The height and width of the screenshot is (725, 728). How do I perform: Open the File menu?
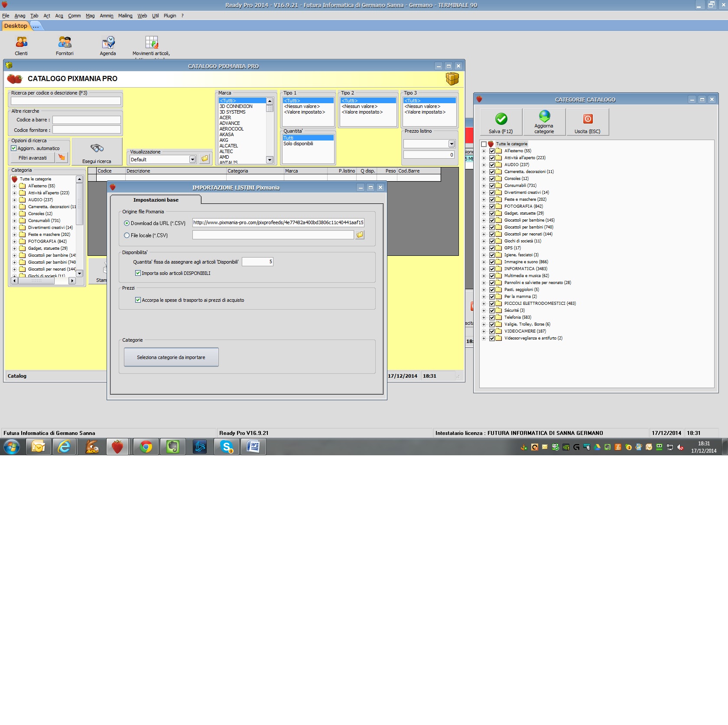pyautogui.click(x=6, y=16)
